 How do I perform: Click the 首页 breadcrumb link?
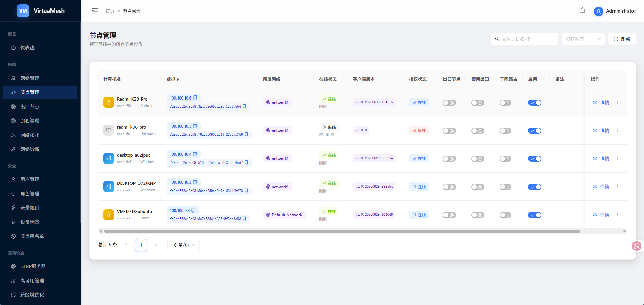point(110,11)
